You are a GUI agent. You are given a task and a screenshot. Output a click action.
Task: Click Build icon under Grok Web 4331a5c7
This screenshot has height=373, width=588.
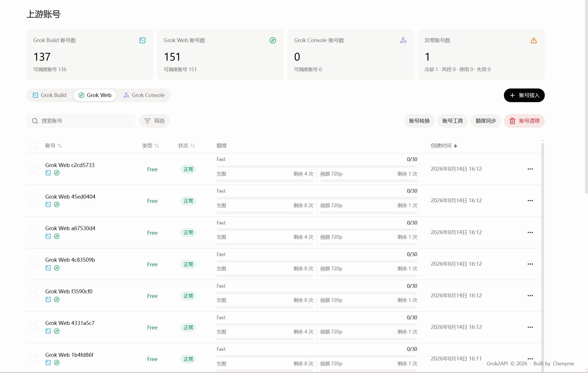pyautogui.click(x=48, y=331)
